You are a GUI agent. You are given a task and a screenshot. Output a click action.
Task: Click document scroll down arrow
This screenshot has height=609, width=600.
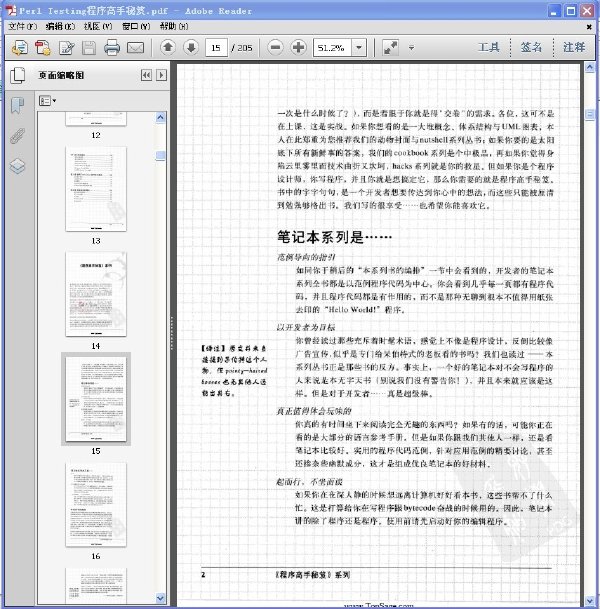[590, 601]
